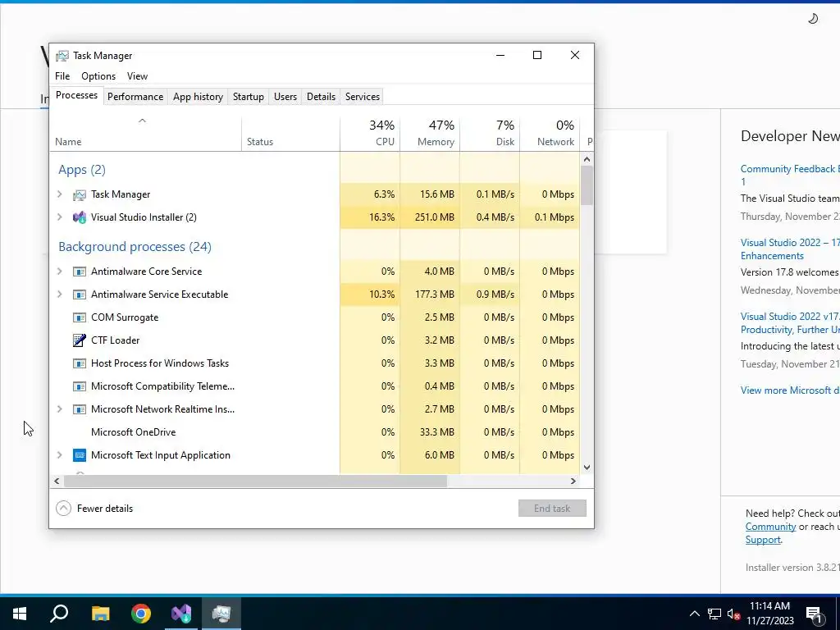The image size is (840, 630).
Task: Click the Host Process for Windows Tasks icon
Action: (x=80, y=363)
